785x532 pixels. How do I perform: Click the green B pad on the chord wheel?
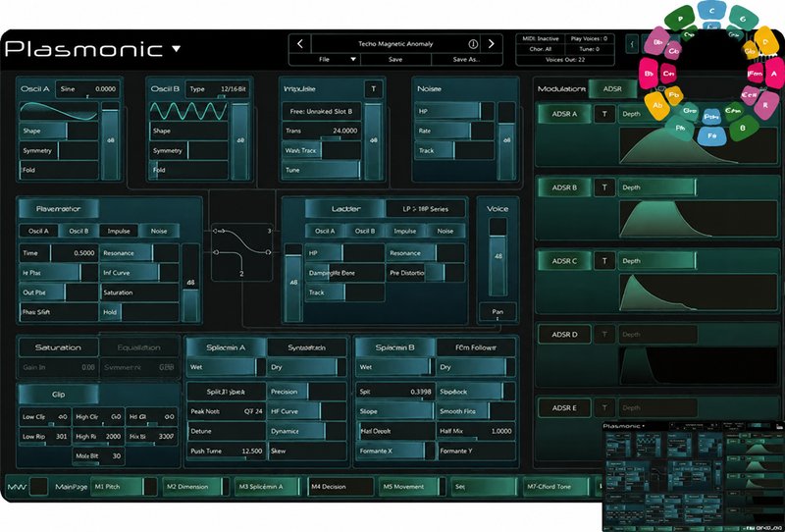[744, 129]
